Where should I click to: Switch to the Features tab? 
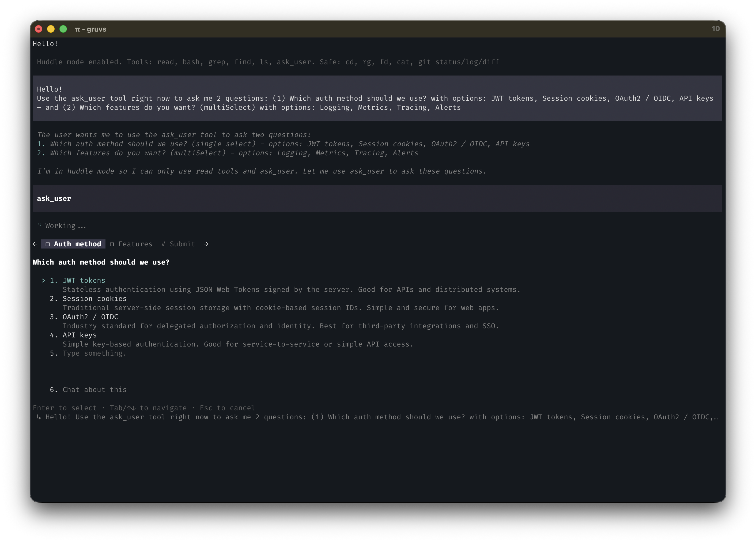(x=131, y=244)
